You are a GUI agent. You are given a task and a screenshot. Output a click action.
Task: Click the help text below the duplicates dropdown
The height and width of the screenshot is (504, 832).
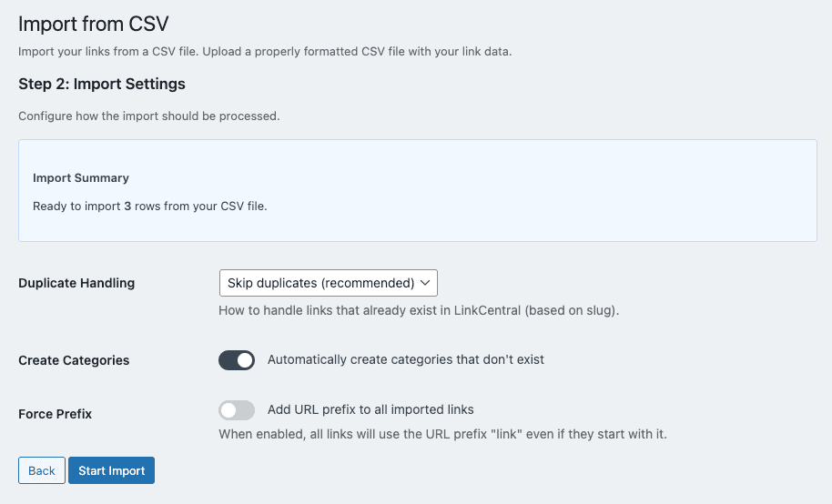tap(419, 310)
